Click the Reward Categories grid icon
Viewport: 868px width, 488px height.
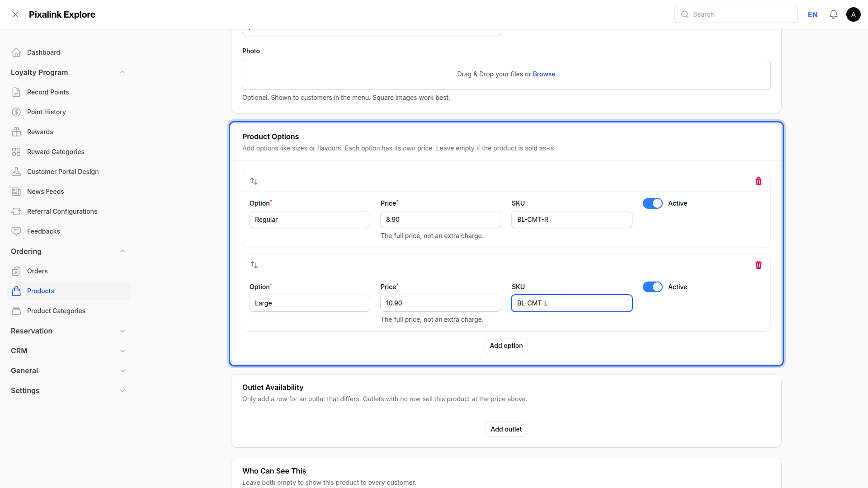click(16, 152)
